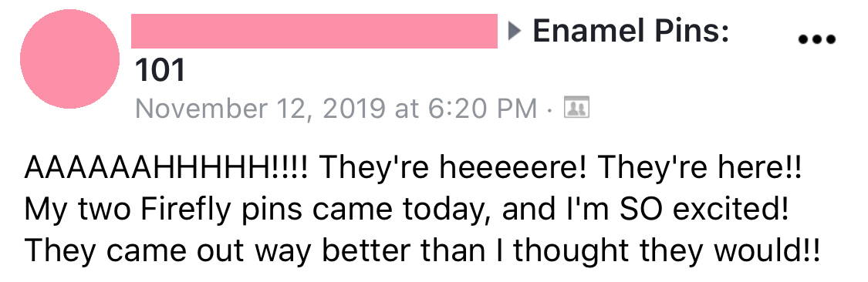Click the group members privacy icon
The height and width of the screenshot is (282, 868).
pos(576,107)
